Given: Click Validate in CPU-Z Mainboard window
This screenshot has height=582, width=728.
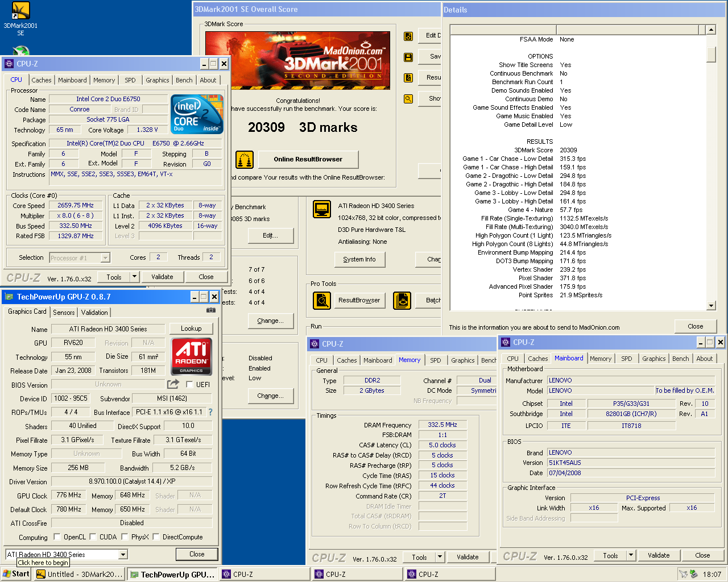Looking at the screenshot, I should [659, 555].
